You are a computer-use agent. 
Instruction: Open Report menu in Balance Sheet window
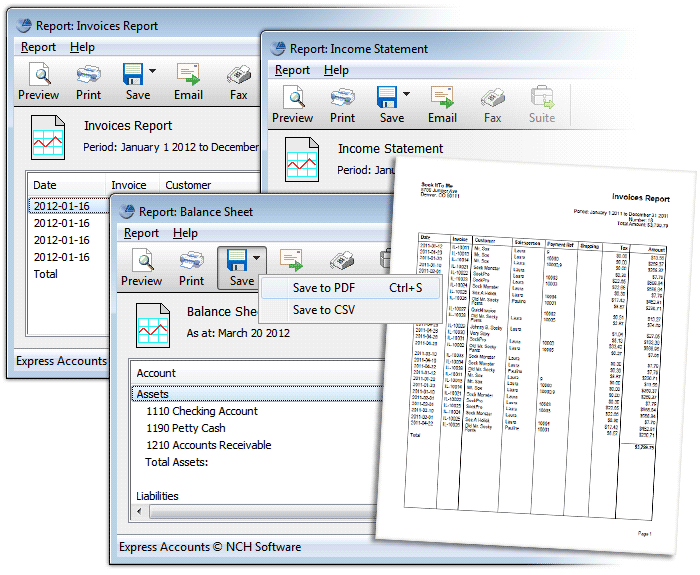[141, 233]
